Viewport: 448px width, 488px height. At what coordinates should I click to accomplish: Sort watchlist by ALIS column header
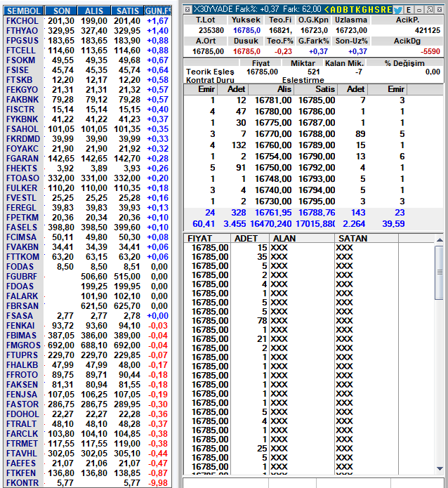94,11
